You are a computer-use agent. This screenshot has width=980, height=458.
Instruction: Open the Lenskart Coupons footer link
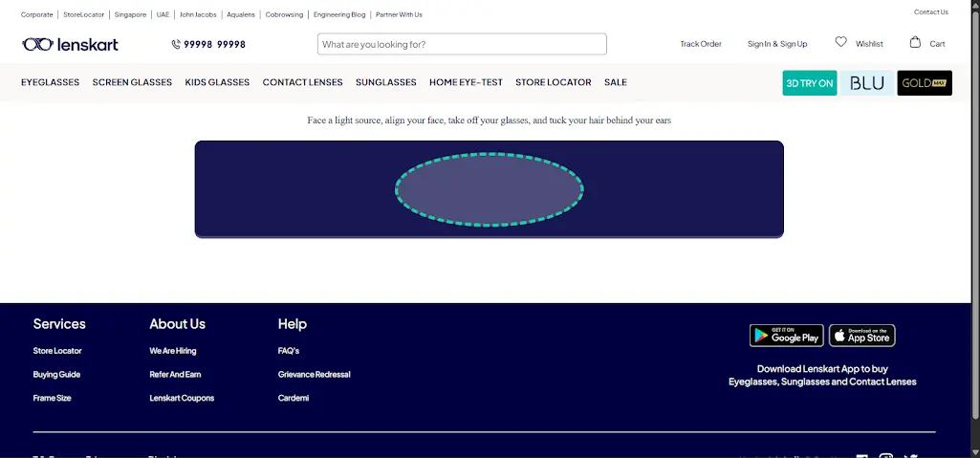[182, 398]
